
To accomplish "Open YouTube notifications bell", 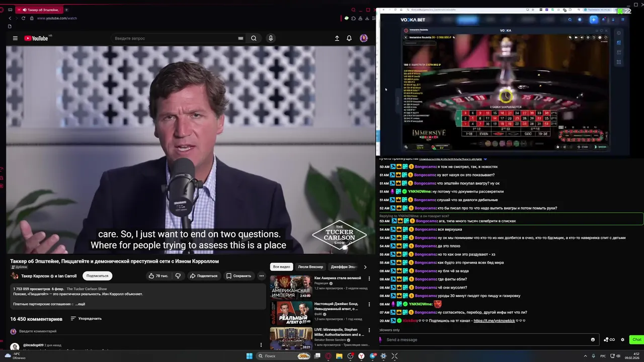I will (x=349, y=38).
